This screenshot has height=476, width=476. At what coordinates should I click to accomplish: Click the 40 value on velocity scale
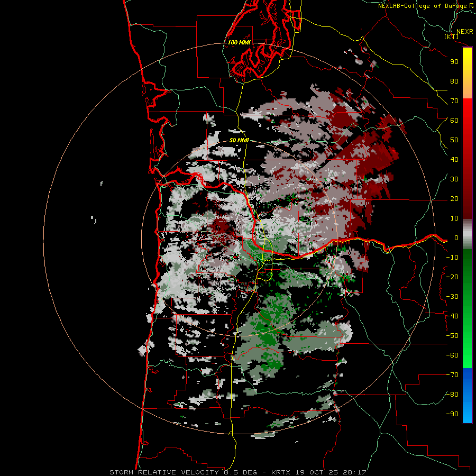(x=454, y=160)
